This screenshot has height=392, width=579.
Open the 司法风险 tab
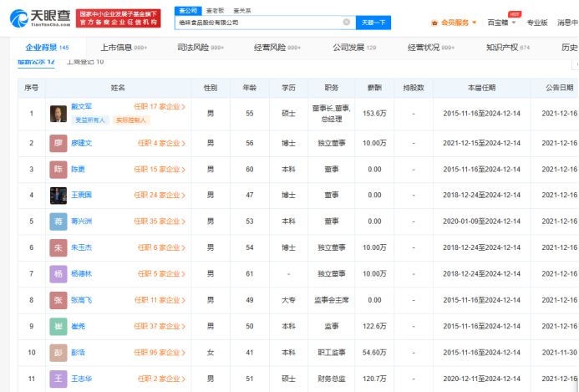pyautogui.click(x=194, y=48)
